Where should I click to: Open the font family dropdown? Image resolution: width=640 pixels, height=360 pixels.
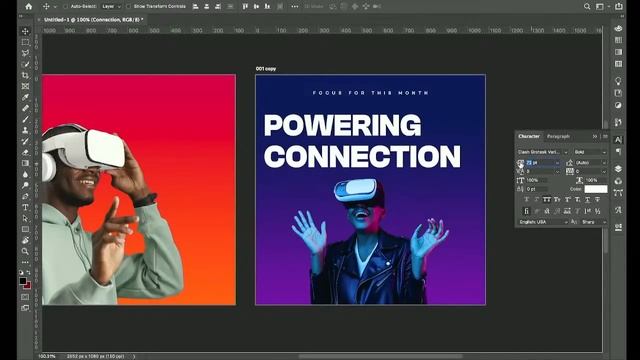[x=542, y=152]
